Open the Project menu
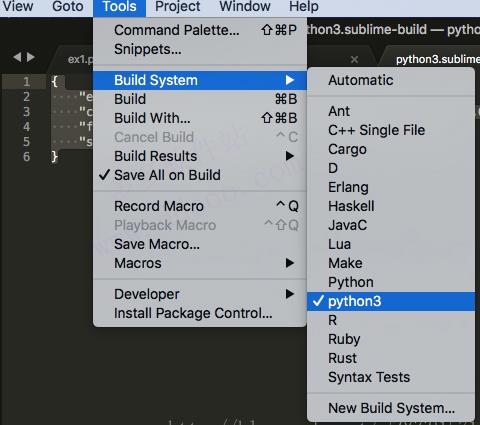This screenshot has height=425, width=480. [178, 7]
